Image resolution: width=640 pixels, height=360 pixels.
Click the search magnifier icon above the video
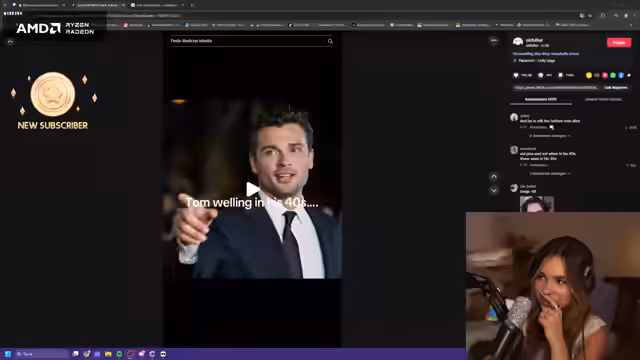pyautogui.click(x=330, y=41)
